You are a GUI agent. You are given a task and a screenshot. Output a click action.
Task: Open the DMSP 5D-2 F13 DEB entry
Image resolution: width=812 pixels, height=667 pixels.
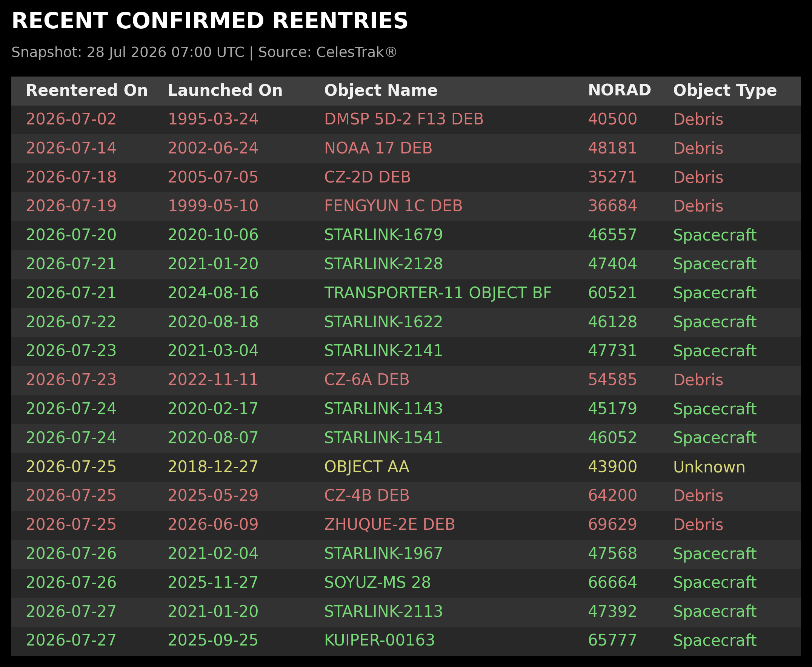pyautogui.click(x=404, y=120)
